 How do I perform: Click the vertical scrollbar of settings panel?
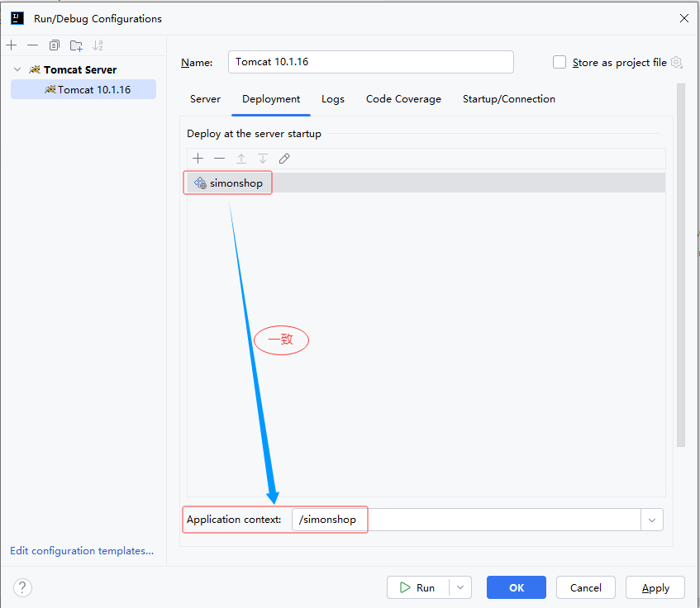pyautogui.click(x=680, y=265)
